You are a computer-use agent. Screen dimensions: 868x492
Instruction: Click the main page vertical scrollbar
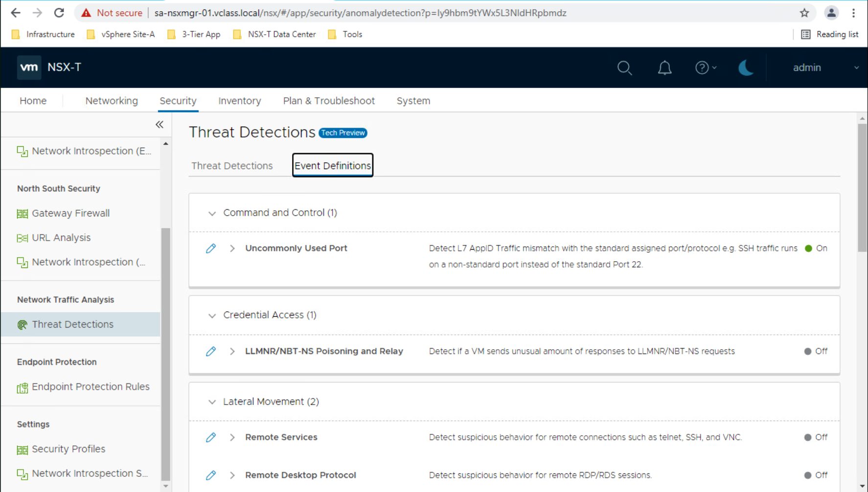(862, 188)
